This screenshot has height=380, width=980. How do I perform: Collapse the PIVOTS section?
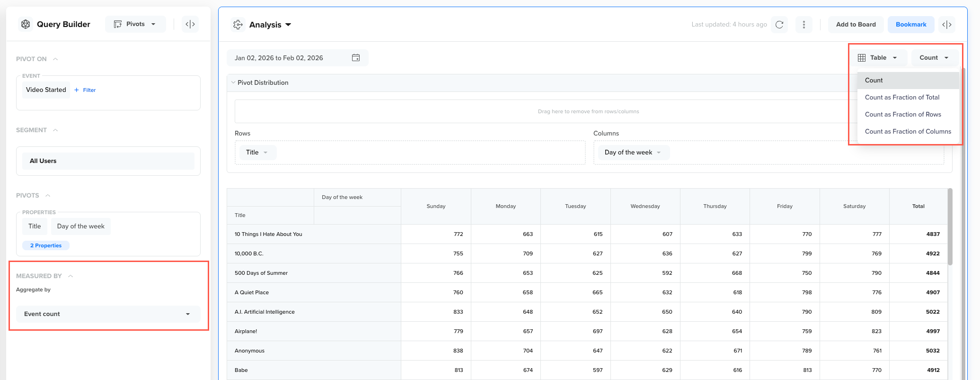pos(48,195)
